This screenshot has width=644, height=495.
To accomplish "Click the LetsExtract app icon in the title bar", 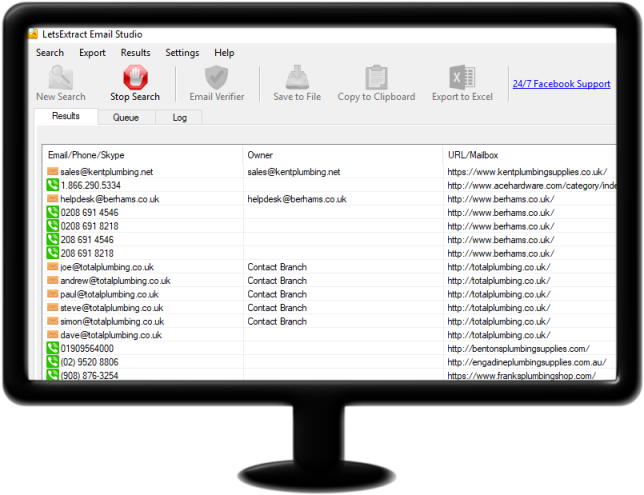I will (x=33, y=34).
